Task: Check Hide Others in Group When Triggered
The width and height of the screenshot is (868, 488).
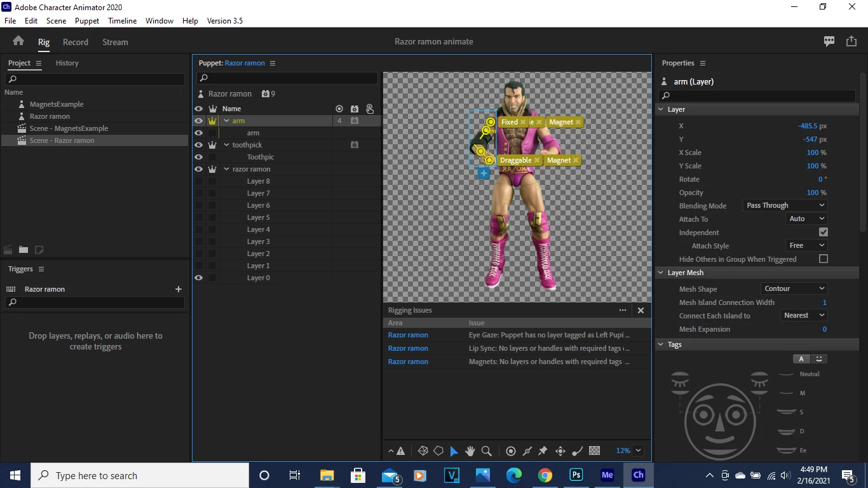Action: click(x=824, y=259)
